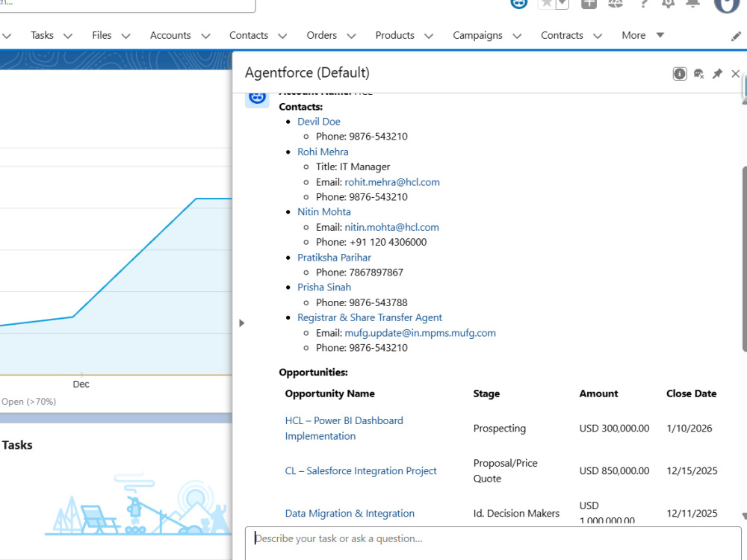
Task: Open CL – Salesforce Integration Project opportunity
Action: [361, 470]
